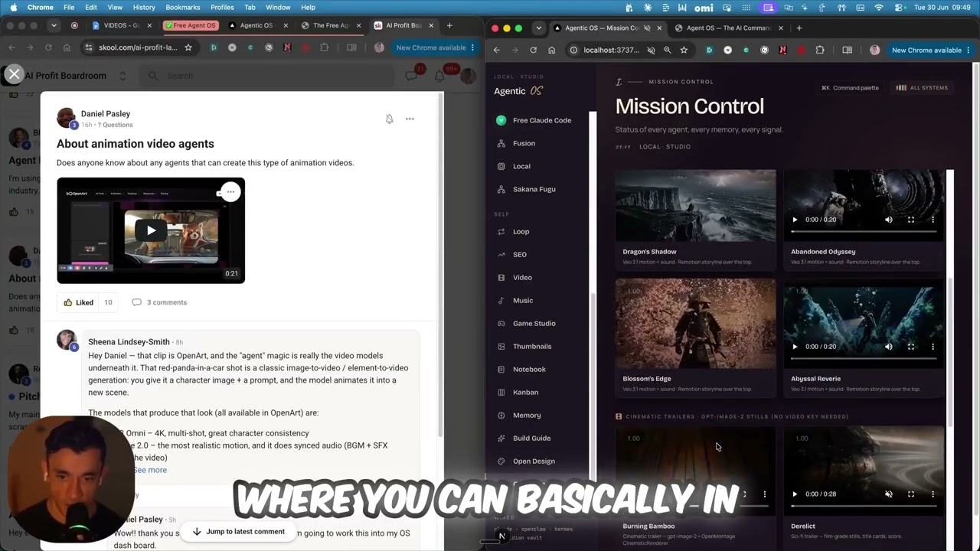This screenshot has height=551, width=980.
Task: Open Chrome menu in right window toolbar
Action: (x=968, y=50)
